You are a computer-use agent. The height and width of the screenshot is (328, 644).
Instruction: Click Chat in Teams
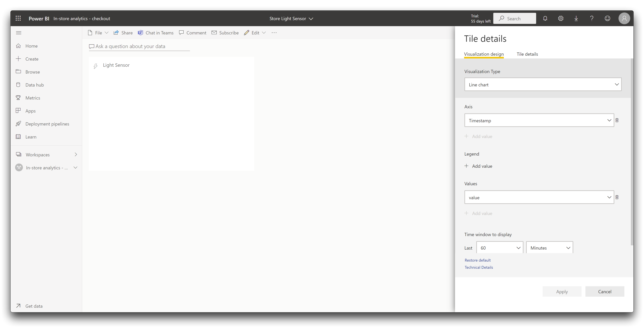[x=156, y=33]
